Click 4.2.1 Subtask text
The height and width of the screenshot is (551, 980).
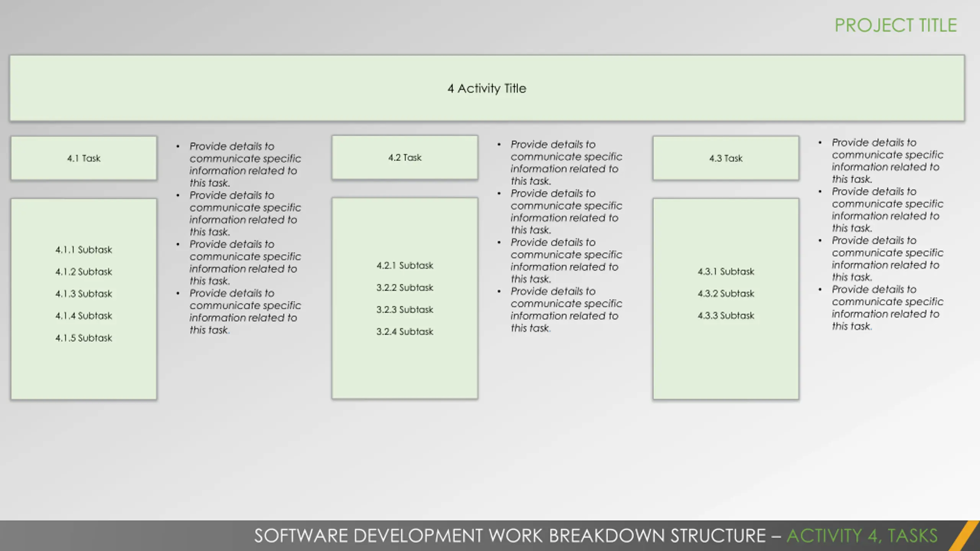[x=405, y=266]
